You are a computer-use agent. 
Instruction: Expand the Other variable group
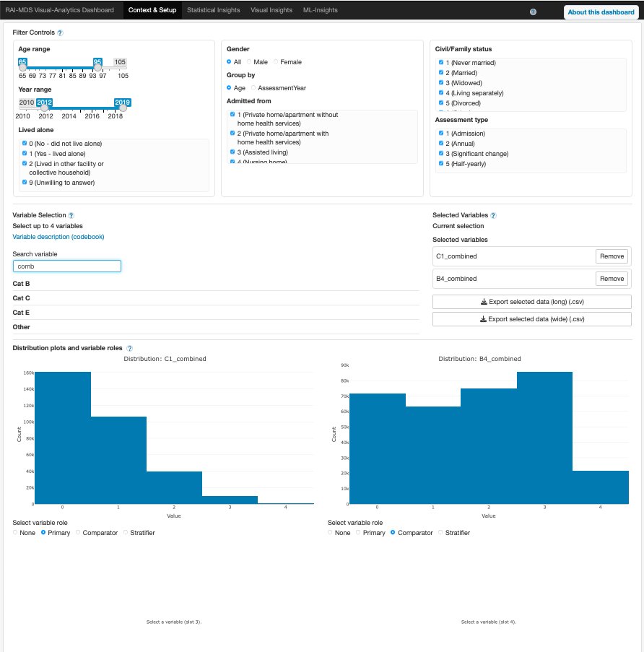tap(21, 327)
